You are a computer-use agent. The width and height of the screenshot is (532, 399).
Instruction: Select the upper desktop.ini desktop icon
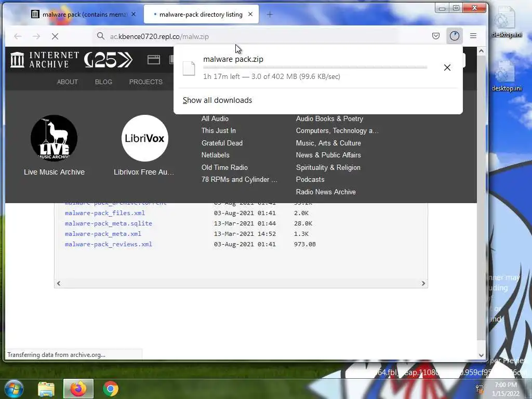point(507,22)
